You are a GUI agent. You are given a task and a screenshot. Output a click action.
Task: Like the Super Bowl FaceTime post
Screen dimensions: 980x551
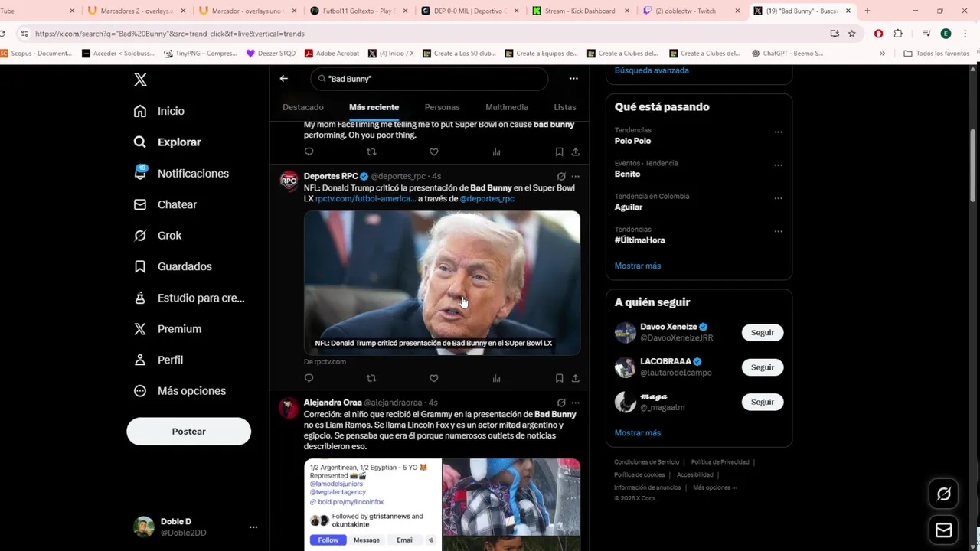pyautogui.click(x=433, y=152)
